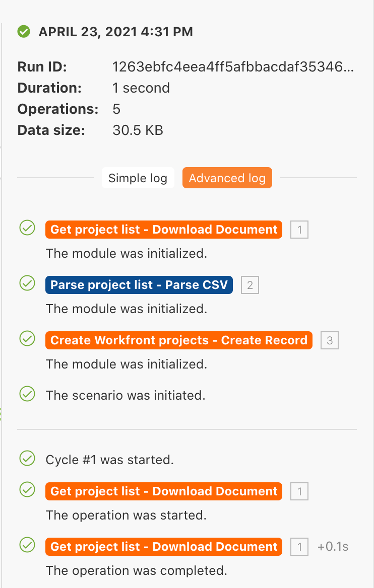Screen dimensions: 374x588
Task: Click the Download Document label above 'operation was started'
Action: (164, 491)
